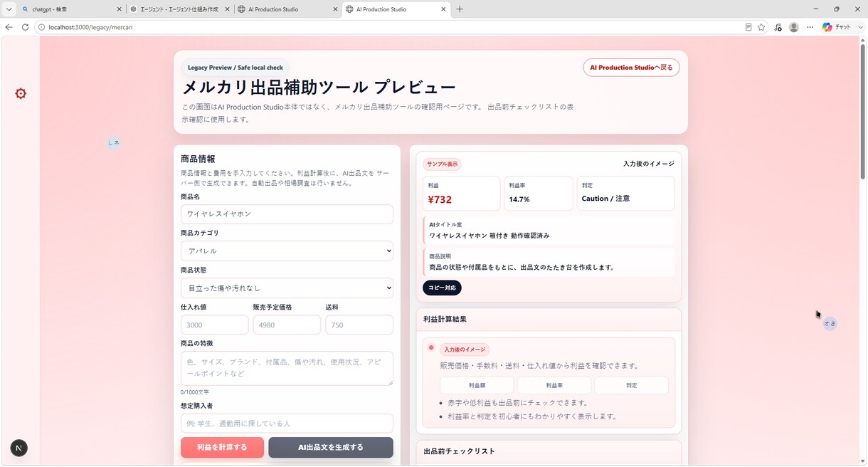The height and width of the screenshot is (467, 868).
Task: Open the 商品カテゴリ dropdown
Action: (x=287, y=251)
